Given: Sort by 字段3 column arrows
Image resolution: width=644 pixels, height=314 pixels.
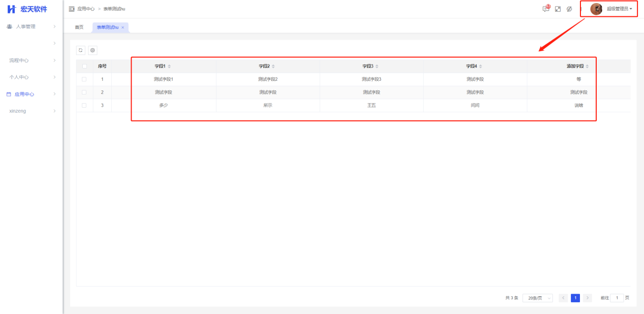Looking at the screenshot, I should pos(377,67).
